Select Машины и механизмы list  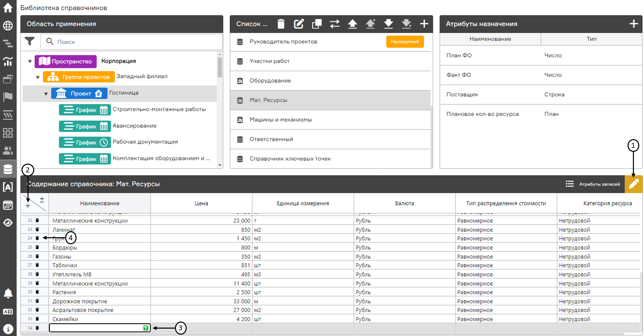(x=330, y=120)
